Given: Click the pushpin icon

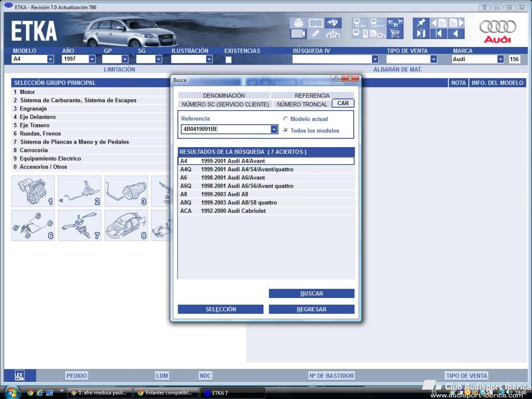Looking at the screenshot, I should tap(421, 23).
